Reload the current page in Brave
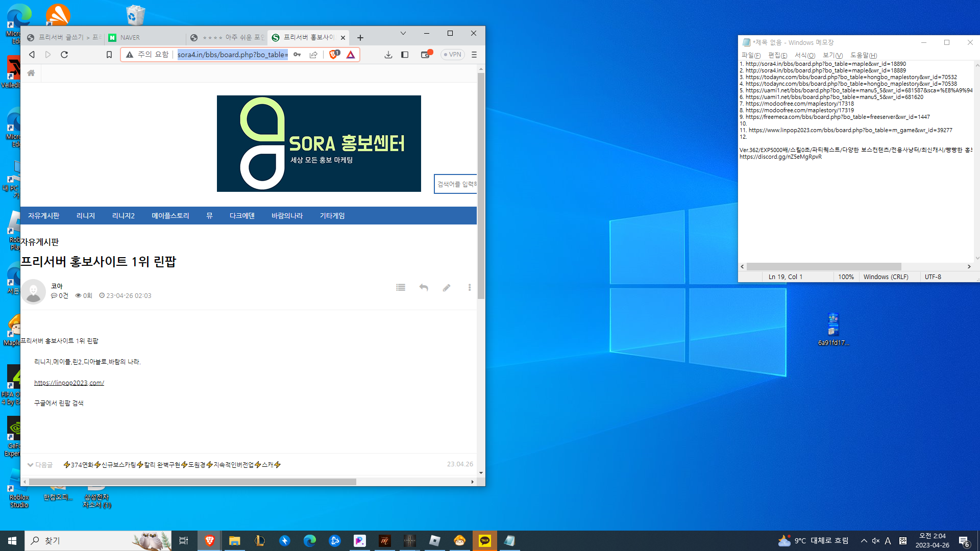Screen dimensions: 980x551 pos(64,55)
